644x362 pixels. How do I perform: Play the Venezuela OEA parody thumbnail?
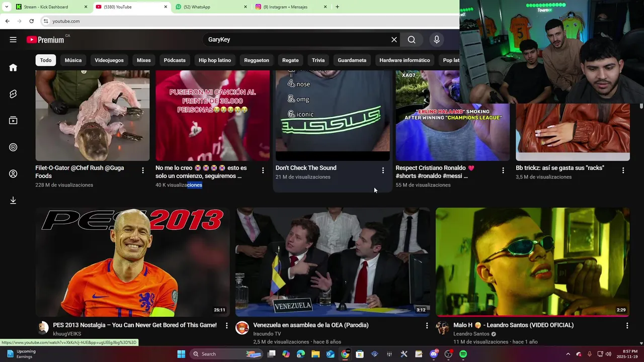coord(333,262)
